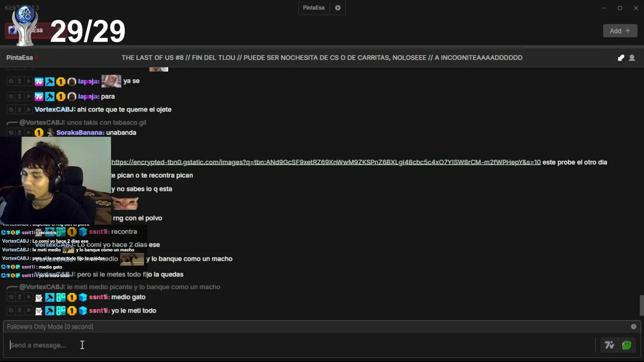
Task: Ban lapaja from the 'ya se' message
Action: coord(11,81)
